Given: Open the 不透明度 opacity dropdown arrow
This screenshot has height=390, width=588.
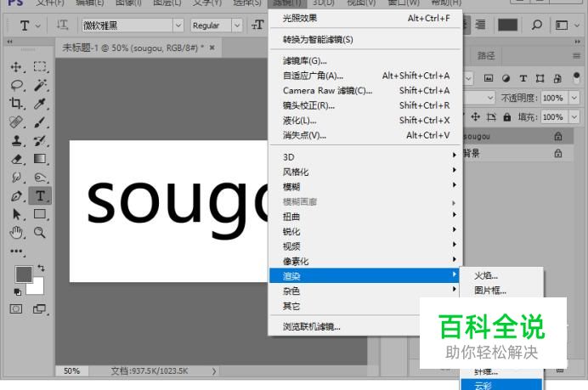Looking at the screenshot, I should click(574, 98).
